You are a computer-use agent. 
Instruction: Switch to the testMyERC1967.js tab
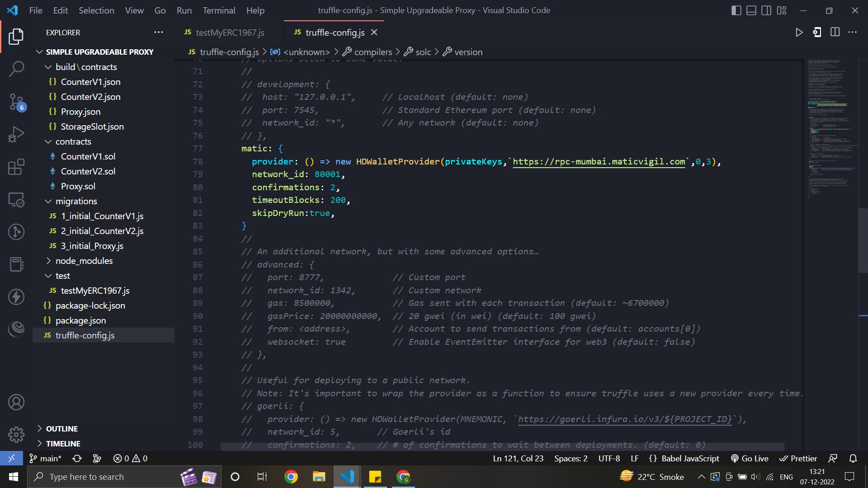tap(230, 32)
